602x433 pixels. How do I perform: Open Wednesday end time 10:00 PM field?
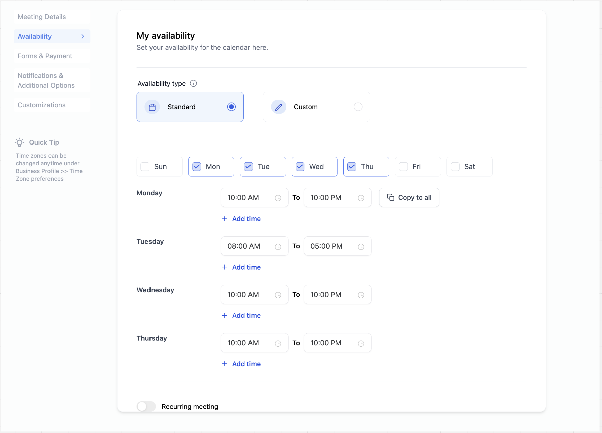pyautogui.click(x=337, y=294)
